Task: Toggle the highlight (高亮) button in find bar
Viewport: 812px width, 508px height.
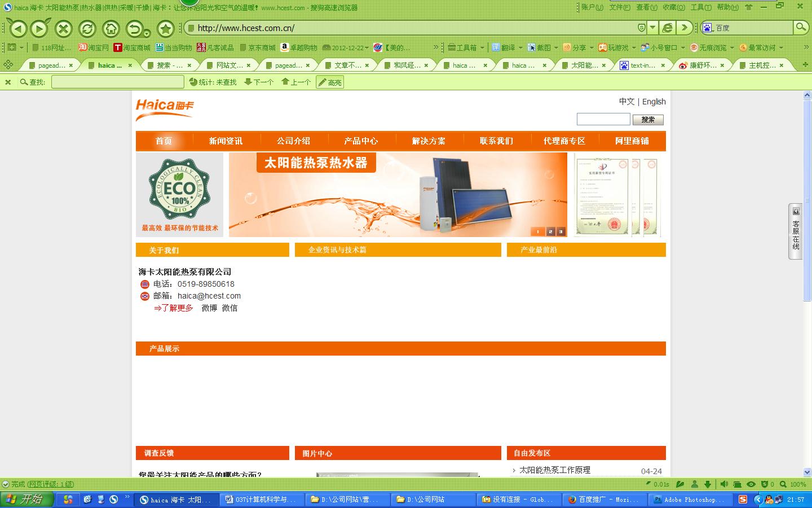Action: pos(329,82)
